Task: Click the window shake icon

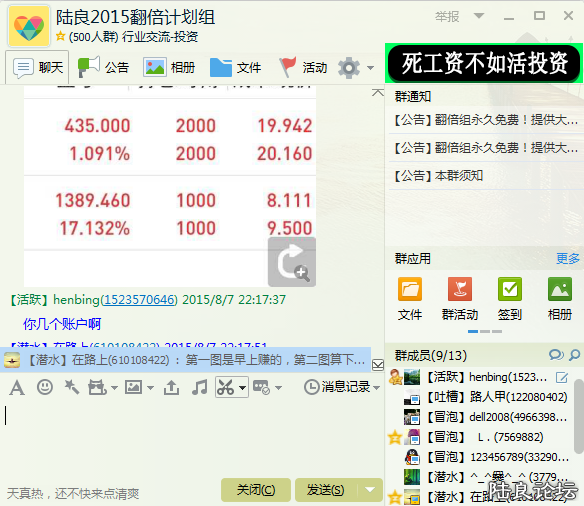Action: 97,388
